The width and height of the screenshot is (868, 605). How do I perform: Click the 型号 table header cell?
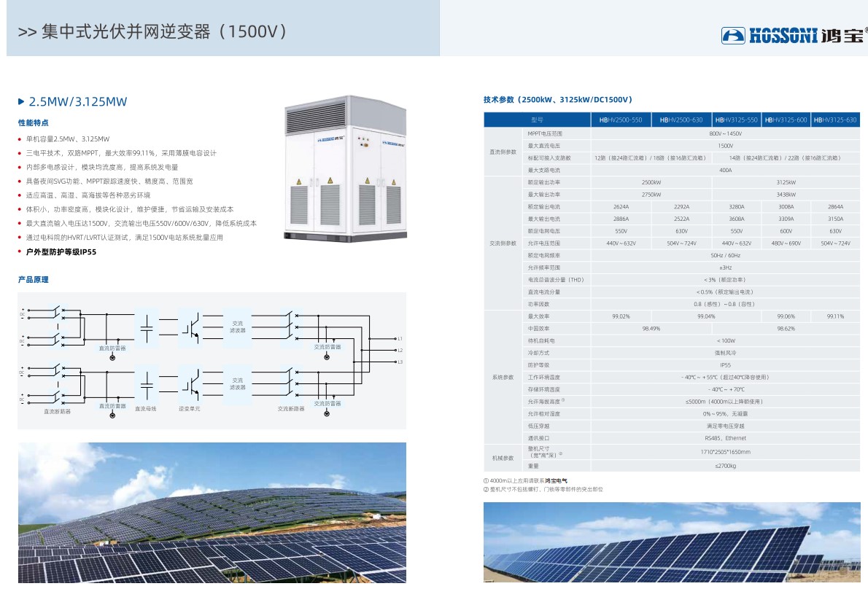pos(537,120)
